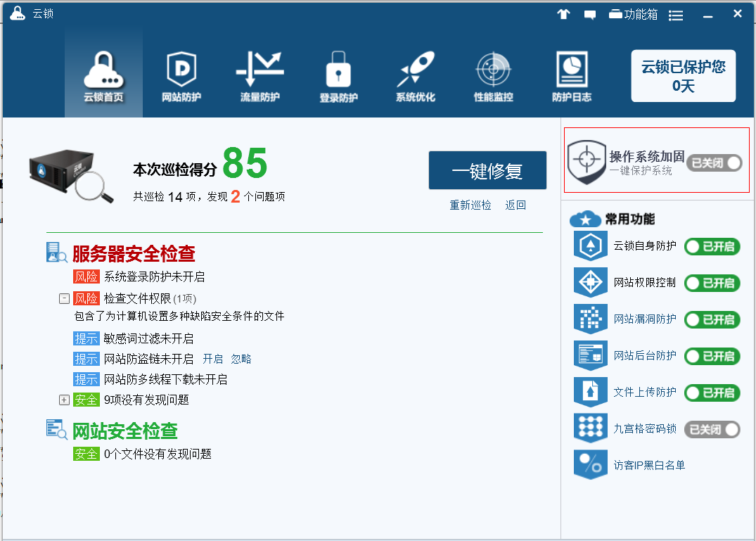The height and width of the screenshot is (541, 756).
Task: Click the 网站安全检查 heading icon
Action: 56,429
